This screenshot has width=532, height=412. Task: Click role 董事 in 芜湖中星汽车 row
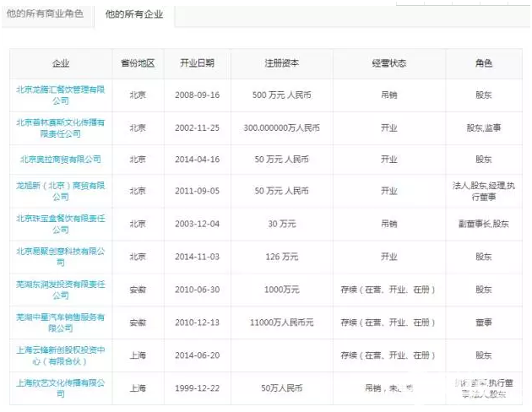484,323
